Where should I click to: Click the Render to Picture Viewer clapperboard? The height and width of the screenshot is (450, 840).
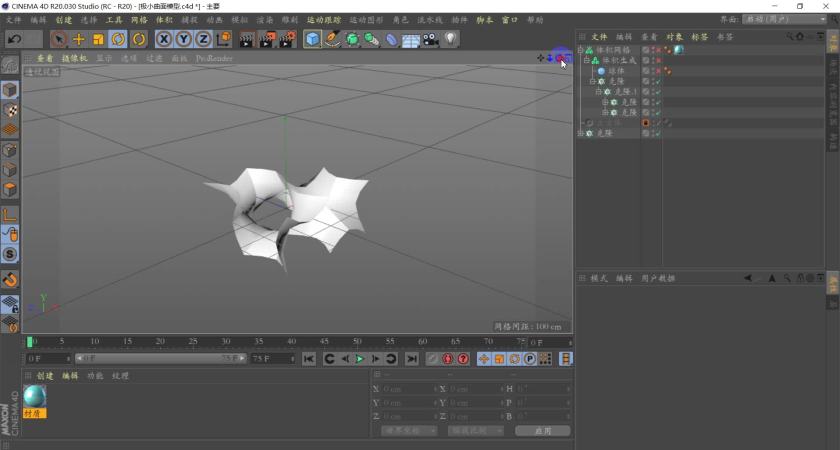pos(267,39)
